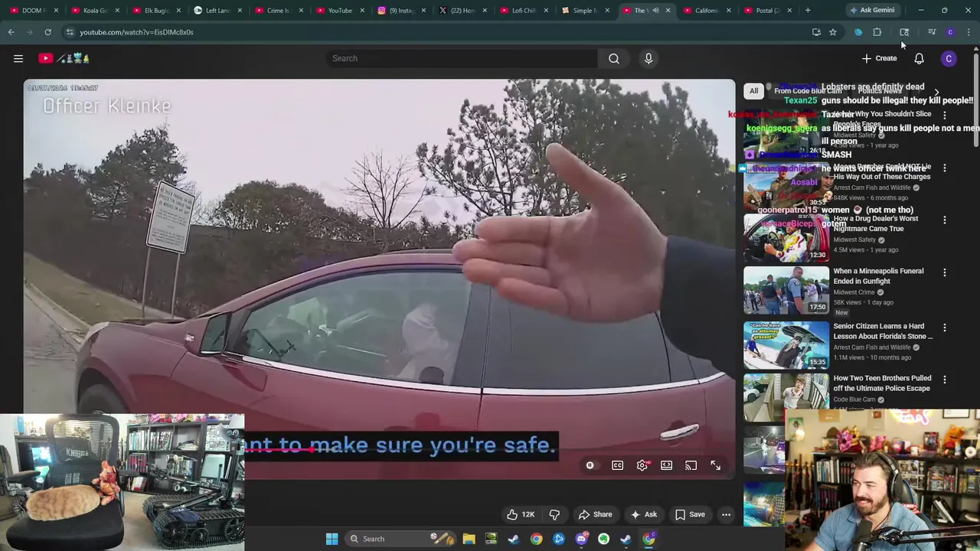Open File Explorer from taskbar
This screenshot has width=980, height=551.
click(x=469, y=539)
